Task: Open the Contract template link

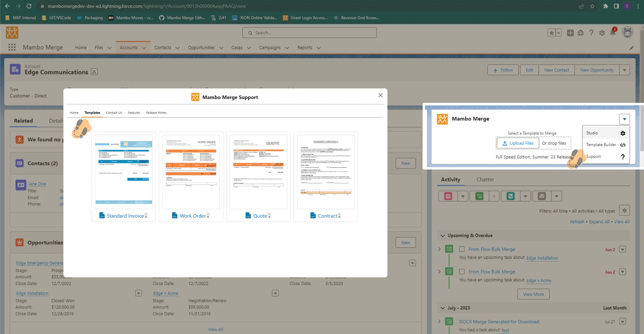Action: coord(328,216)
